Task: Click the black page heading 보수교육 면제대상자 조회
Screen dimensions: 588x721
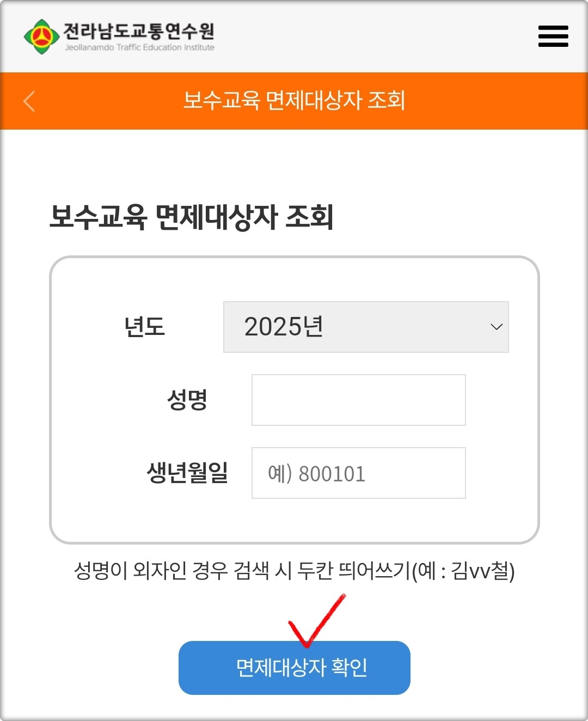Action: (191, 217)
